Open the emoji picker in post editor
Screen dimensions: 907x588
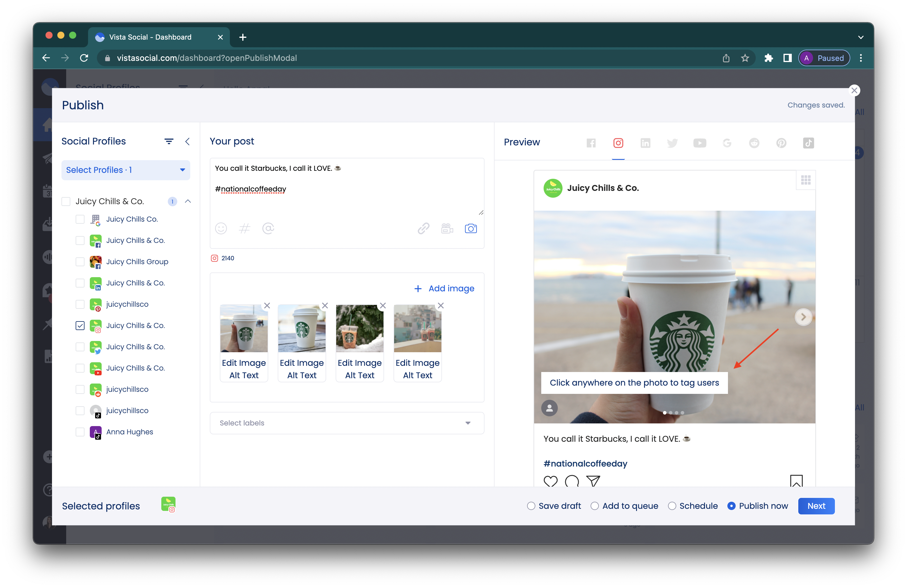click(221, 229)
